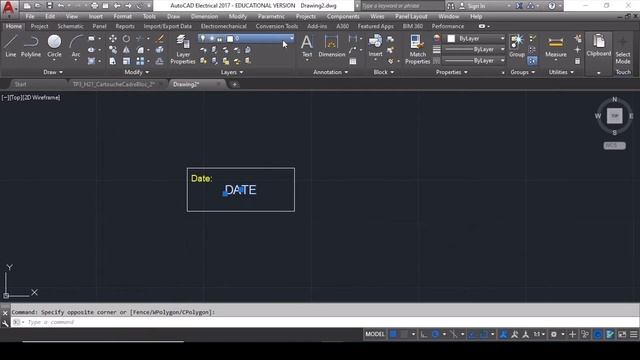Viewport: 640px width, 360px height.
Task: Open the Components menu
Action: pyautogui.click(x=343, y=16)
